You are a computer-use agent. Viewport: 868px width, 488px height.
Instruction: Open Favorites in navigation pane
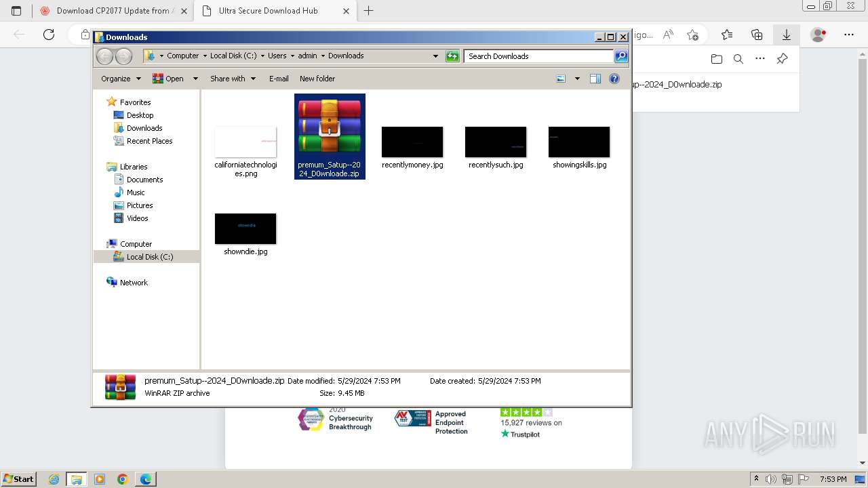tap(135, 102)
